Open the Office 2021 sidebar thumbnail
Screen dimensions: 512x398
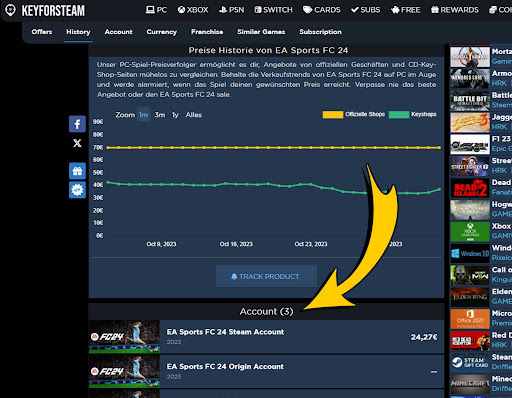[x=470, y=319]
